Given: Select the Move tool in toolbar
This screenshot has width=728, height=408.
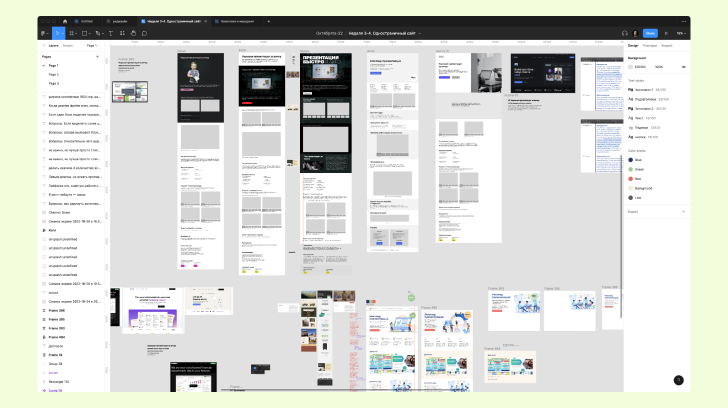Looking at the screenshot, I should click(58, 33).
